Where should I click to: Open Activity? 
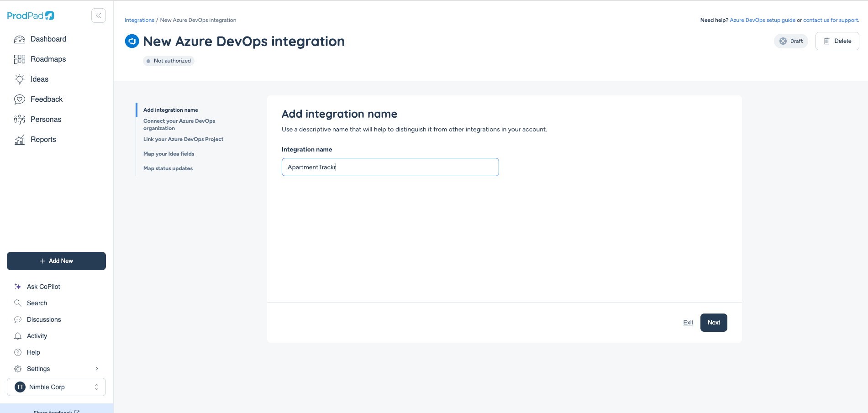point(37,336)
